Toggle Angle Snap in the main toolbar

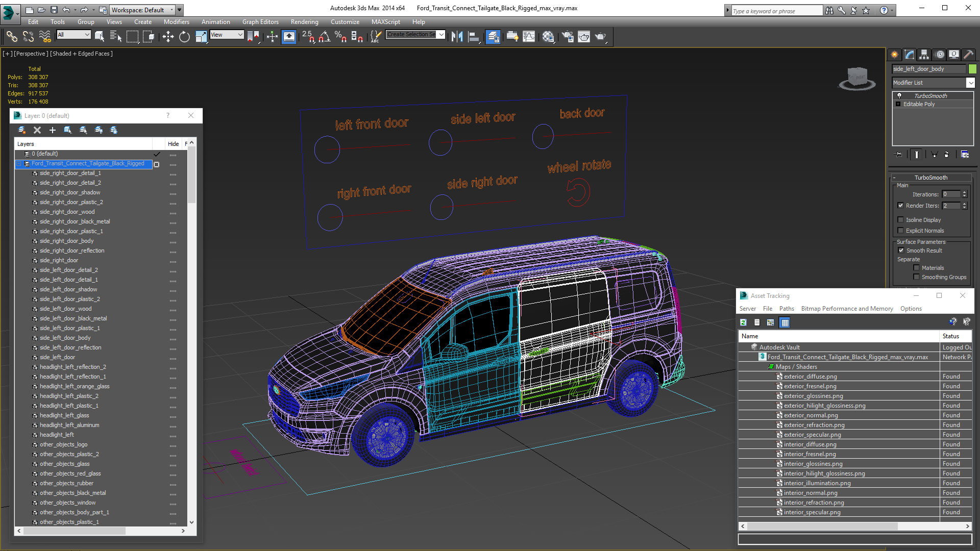tap(324, 36)
